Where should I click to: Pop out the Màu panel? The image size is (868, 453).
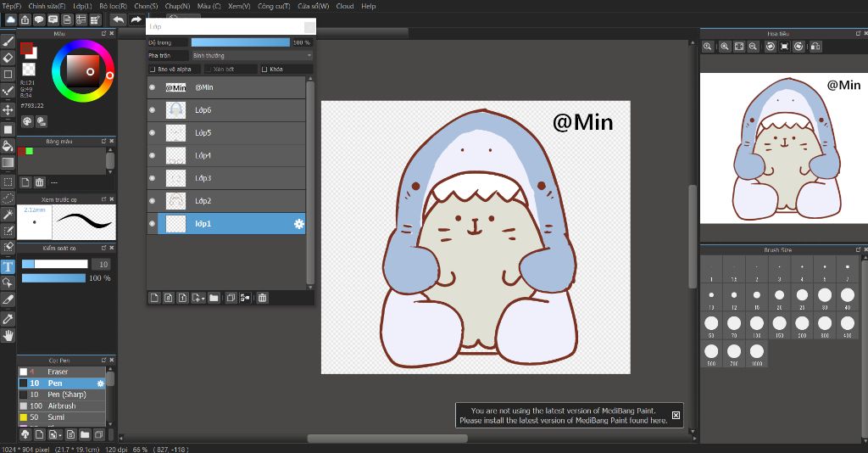tap(103, 34)
